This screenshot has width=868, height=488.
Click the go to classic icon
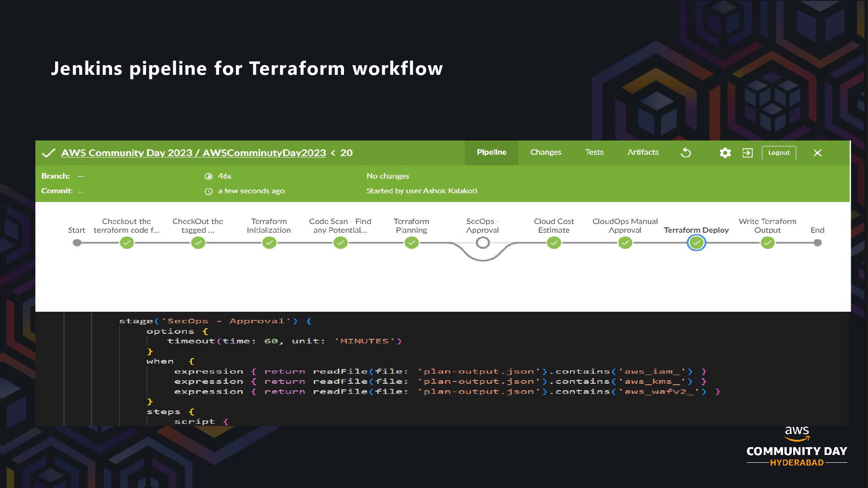click(748, 153)
